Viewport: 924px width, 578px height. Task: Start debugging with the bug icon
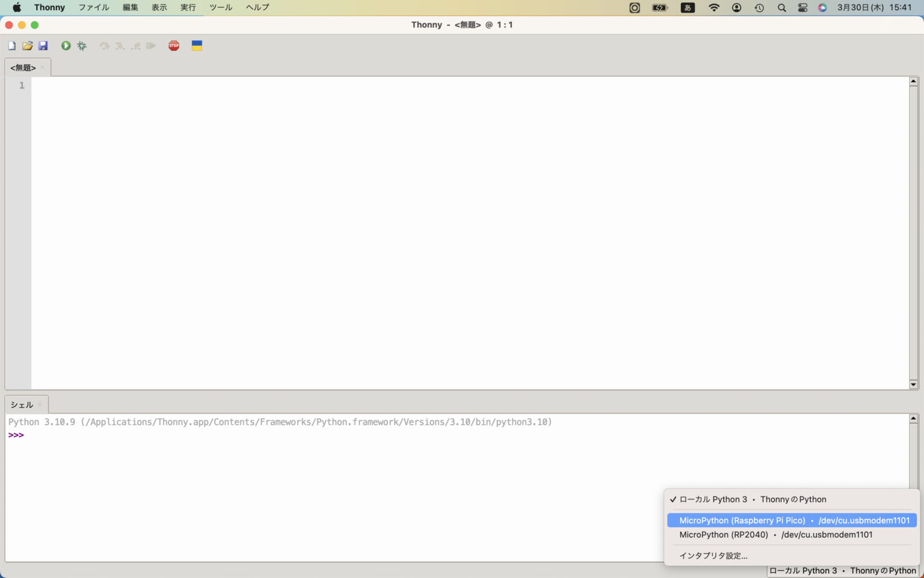tap(82, 46)
